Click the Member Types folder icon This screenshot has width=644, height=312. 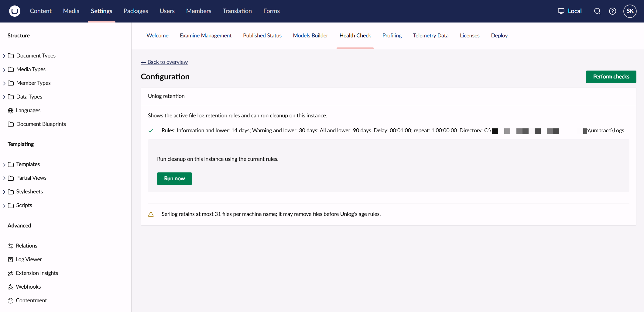(x=11, y=83)
